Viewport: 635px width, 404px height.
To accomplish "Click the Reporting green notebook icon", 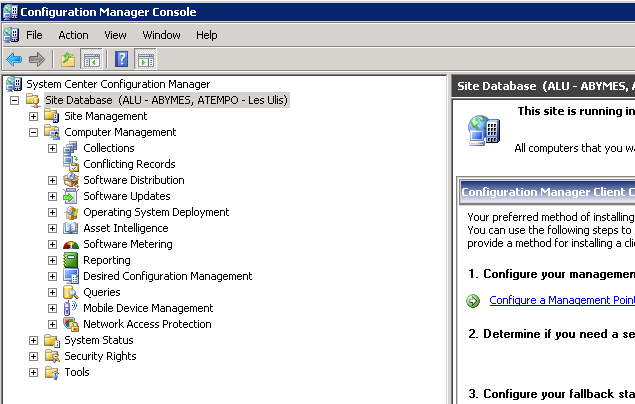I will [x=70, y=260].
